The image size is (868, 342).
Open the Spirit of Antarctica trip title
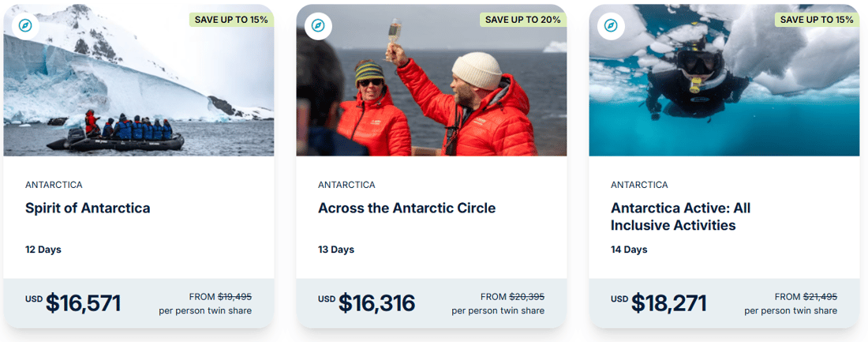point(88,209)
